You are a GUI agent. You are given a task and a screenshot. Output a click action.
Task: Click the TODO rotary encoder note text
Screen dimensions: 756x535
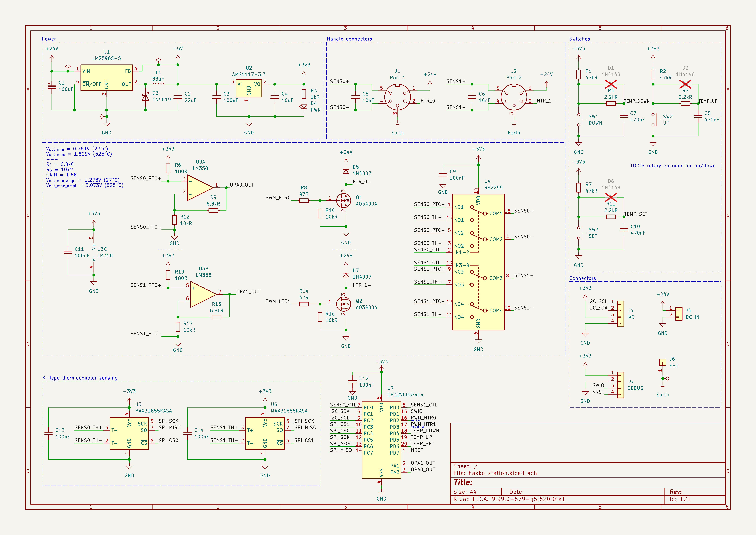(673, 166)
